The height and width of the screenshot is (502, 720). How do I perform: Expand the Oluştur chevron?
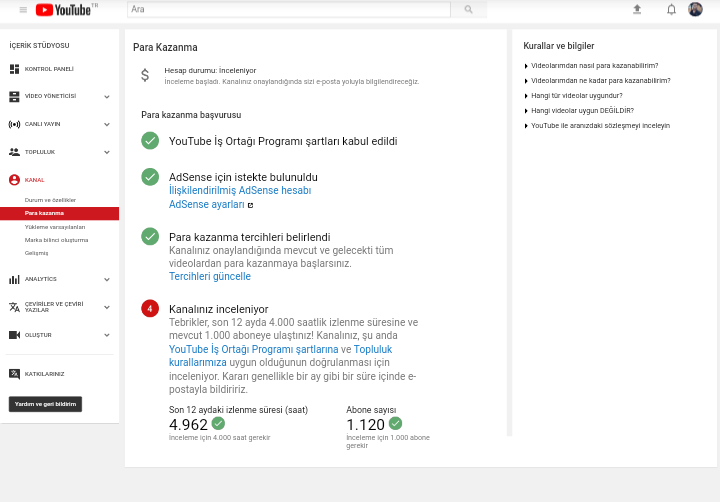click(107, 335)
